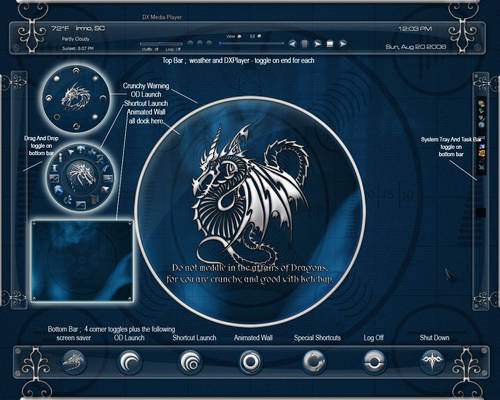This screenshot has height=400, width=500.
Task: Click the up-arrow shortcut atop the launch ring
Action: click(81, 149)
